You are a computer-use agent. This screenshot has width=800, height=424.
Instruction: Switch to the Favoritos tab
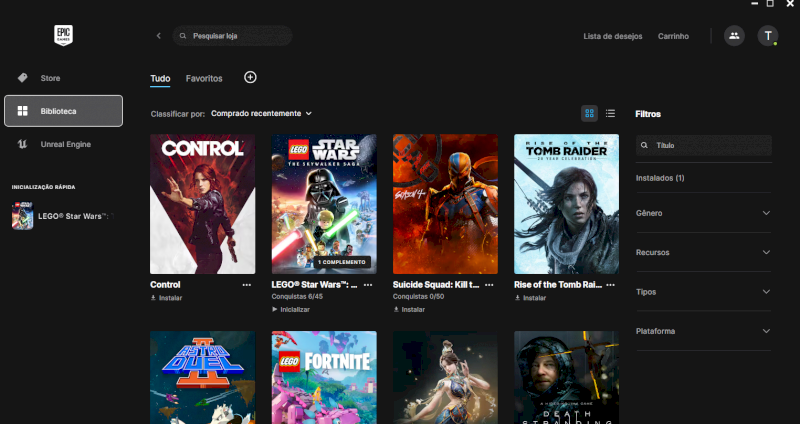pyautogui.click(x=204, y=79)
